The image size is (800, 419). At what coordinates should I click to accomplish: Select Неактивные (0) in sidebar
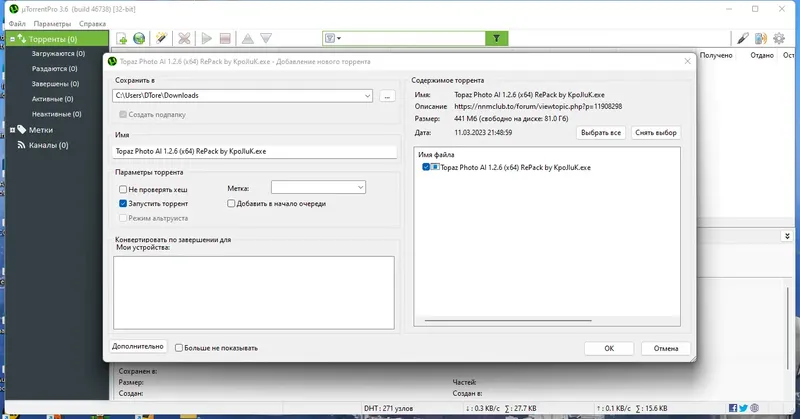point(57,114)
